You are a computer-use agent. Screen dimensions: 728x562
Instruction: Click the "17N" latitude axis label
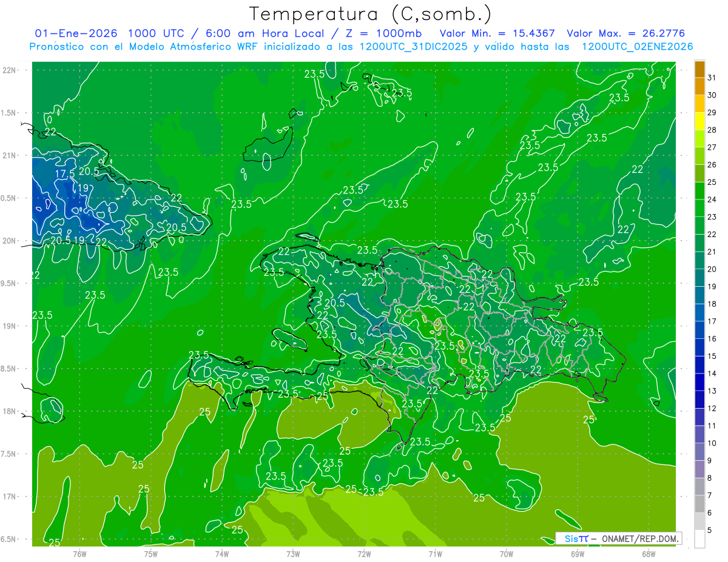[10, 497]
